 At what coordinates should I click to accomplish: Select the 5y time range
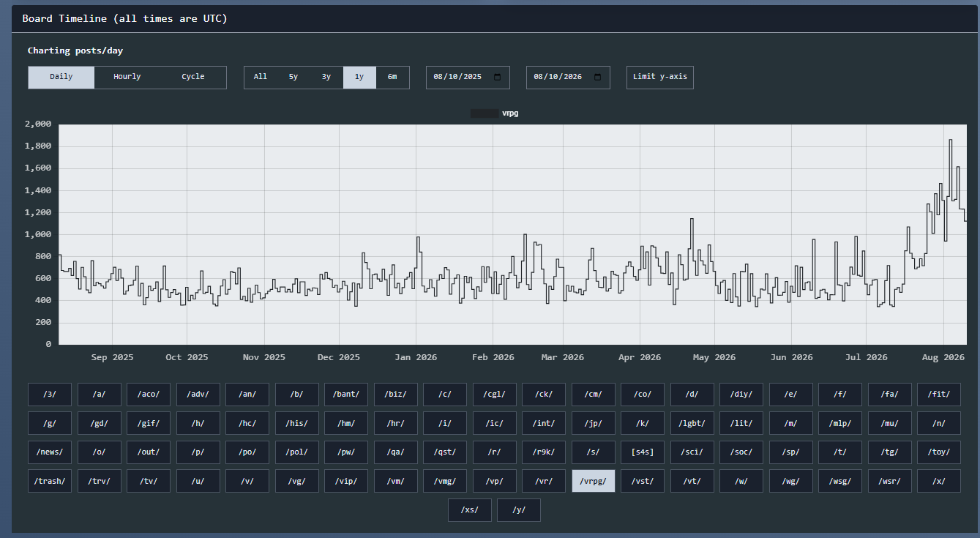[x=293, y=77]
